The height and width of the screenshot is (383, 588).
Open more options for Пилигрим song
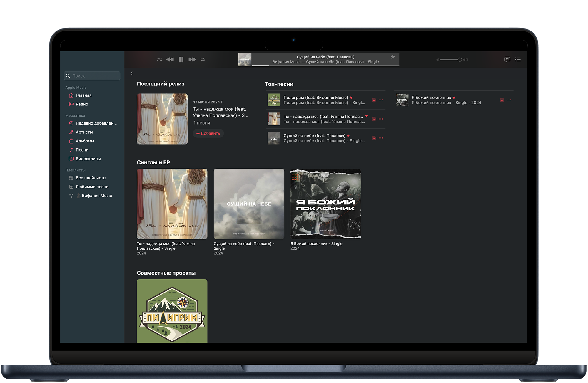(x=381, y=100)
